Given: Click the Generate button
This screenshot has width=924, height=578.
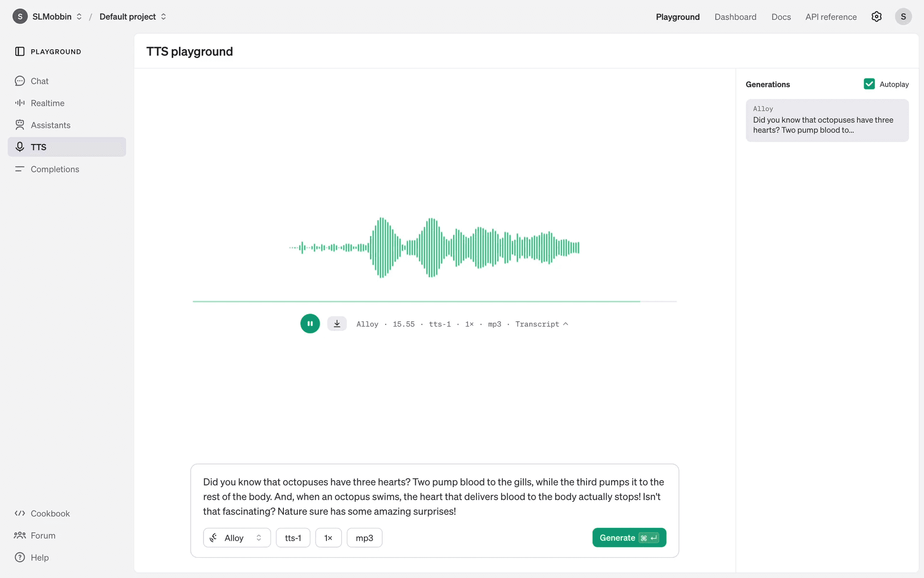Looking at the screenshot, I should (629, 538).
